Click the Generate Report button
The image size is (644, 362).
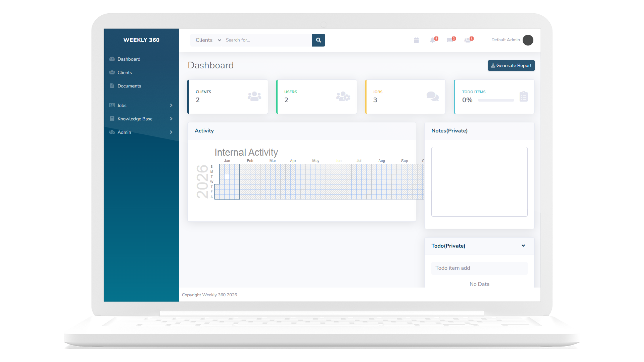511,65
